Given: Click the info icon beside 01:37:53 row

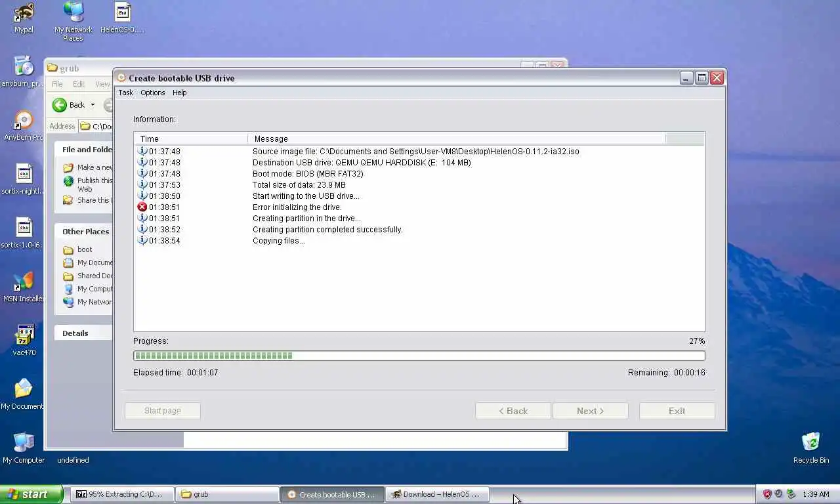Looking at the screenshot, I should pos(142,184).
